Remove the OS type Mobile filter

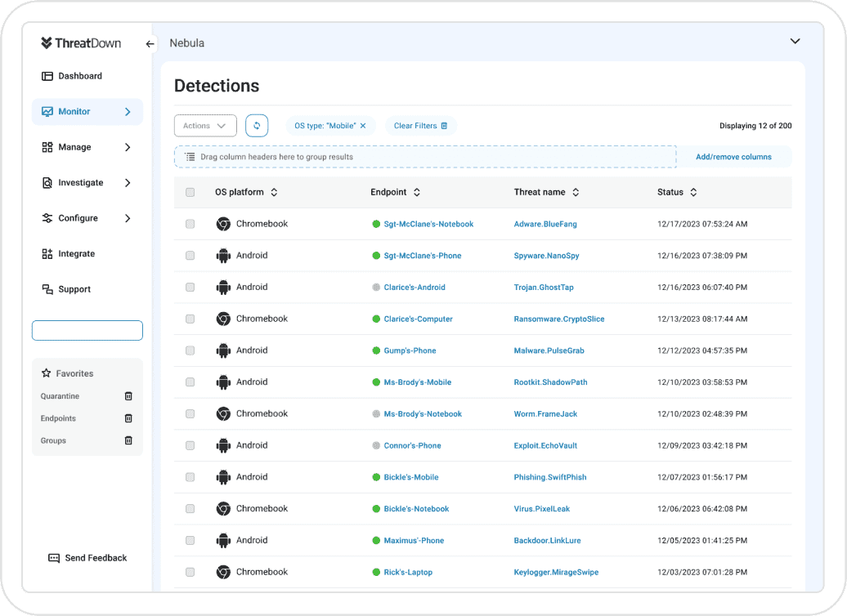(363, 126)
